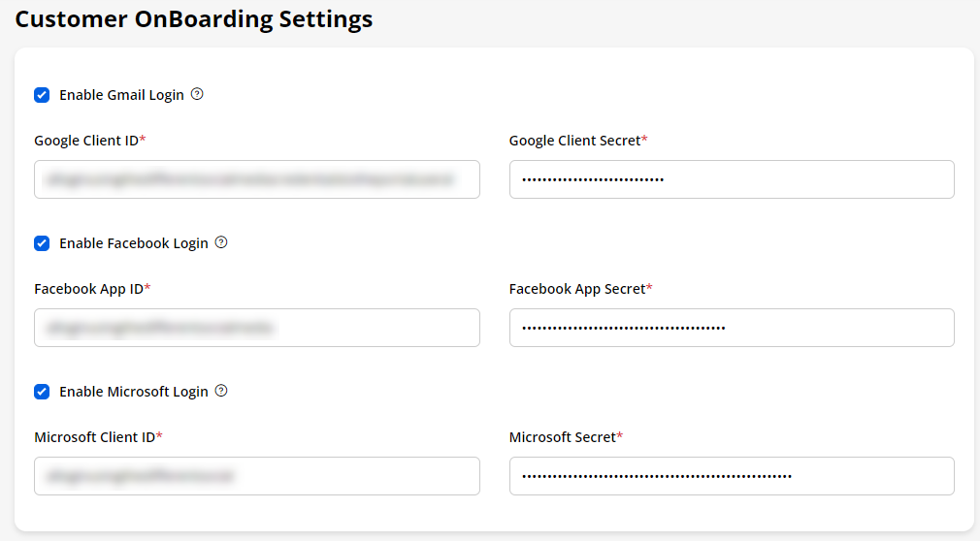Click the help icon beside Enable Gmail Login
Viewport: 980px width, 541px height.
point(197,94)
